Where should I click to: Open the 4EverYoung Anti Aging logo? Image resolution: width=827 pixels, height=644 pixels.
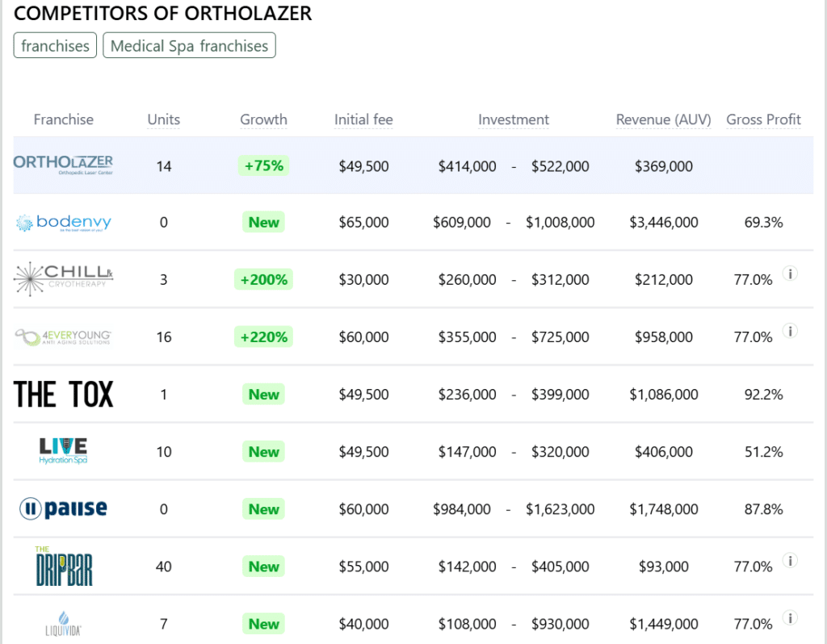click(x=63, y=337)
